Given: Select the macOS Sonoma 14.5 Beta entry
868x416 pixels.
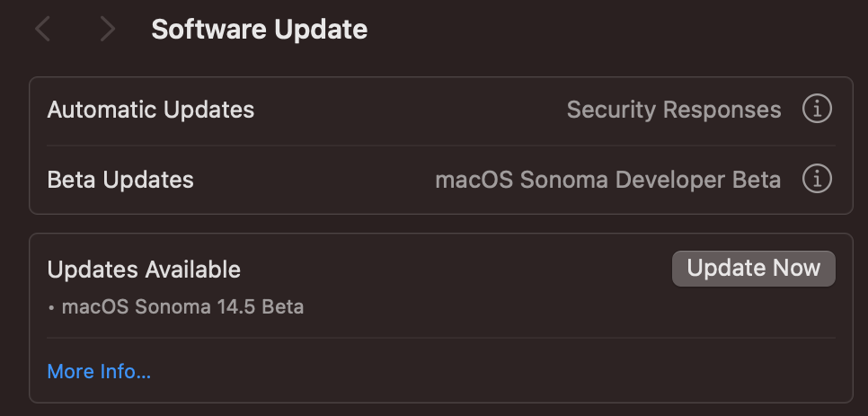Looking at the screenshot, I should (182, 306).
